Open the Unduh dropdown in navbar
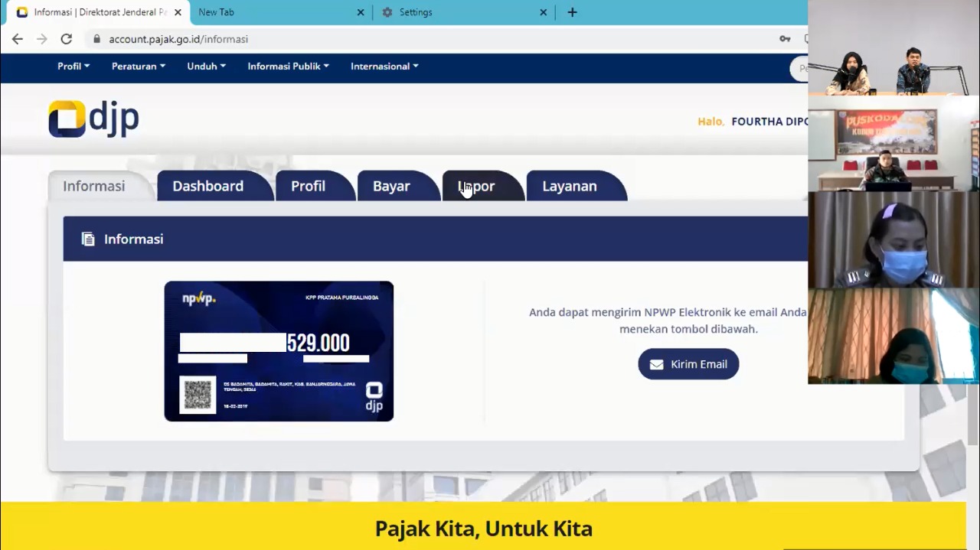 (x=206, y=67)
